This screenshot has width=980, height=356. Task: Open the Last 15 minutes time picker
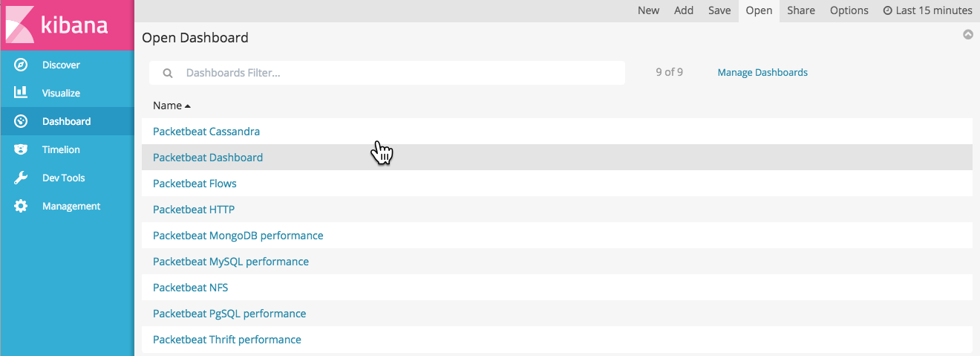pos(927,10)
